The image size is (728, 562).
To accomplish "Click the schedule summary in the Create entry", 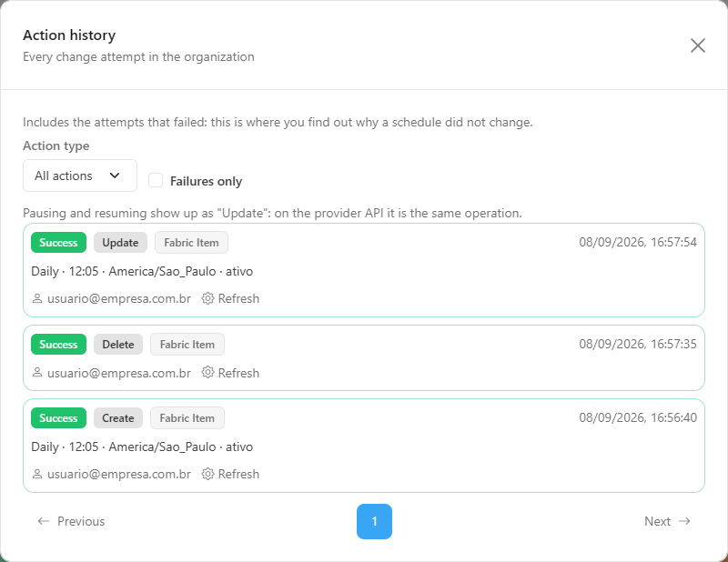I will click(142, 447).
